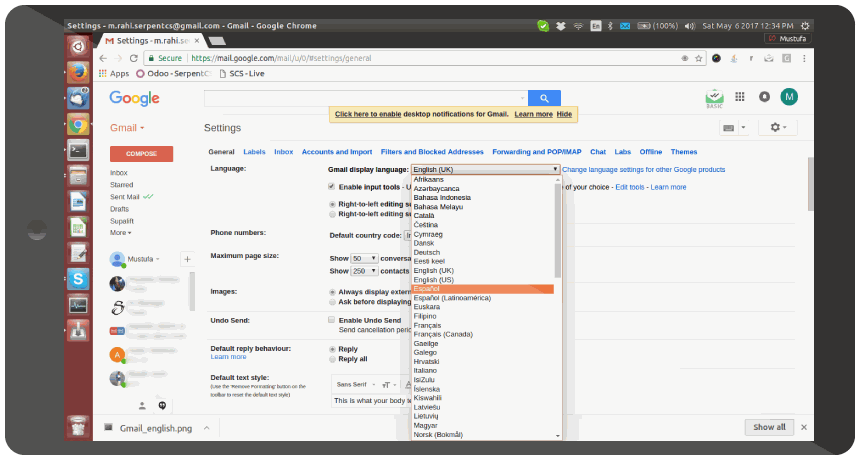This screenshot has width=860, height=460.
Task: Open the Inbox label in sidebar
Action: (x=118, y=173)
